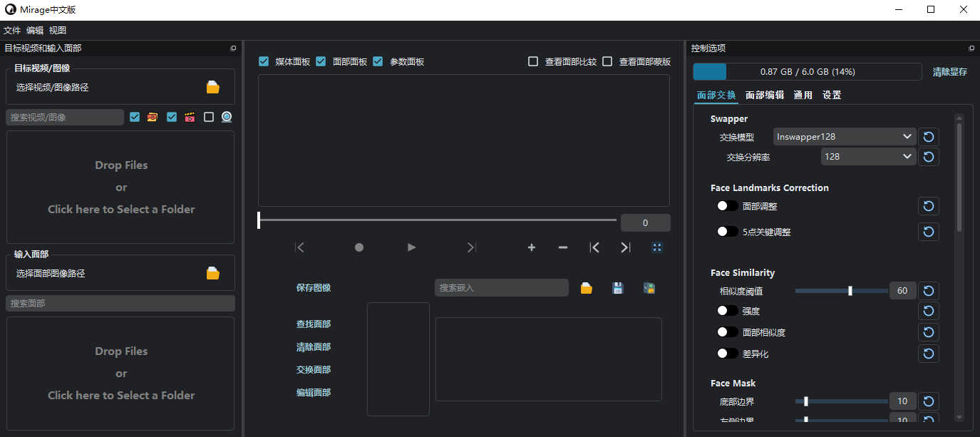Image resolution: width=980 pixels, height=437 pixels.
Task: Toggle the 面部调整 switch on
Action: coord(727,206)
